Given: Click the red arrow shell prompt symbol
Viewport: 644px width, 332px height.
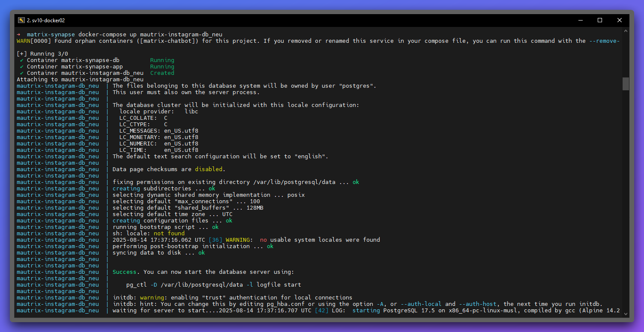Looking at the screenshot, I should tap(18, 34).
